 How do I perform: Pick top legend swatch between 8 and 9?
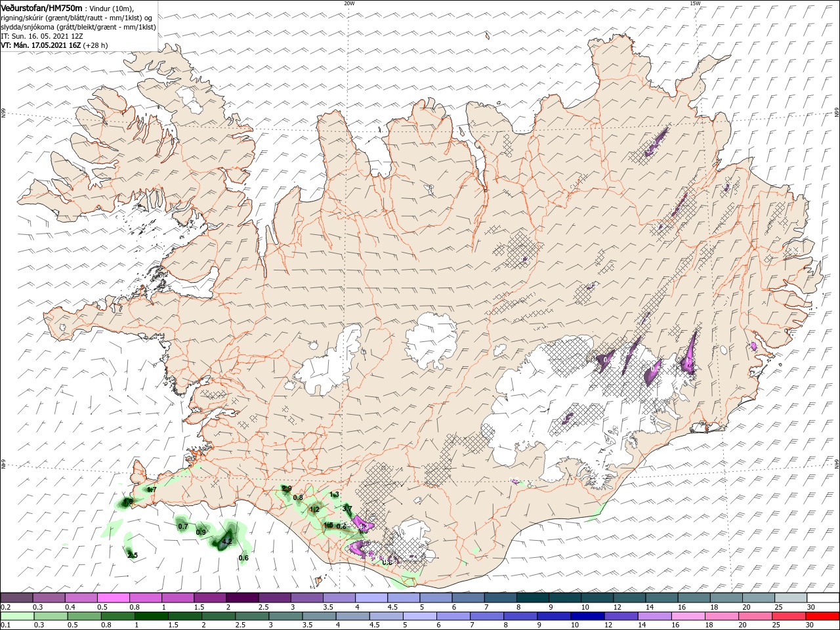(x=532, y=597)
